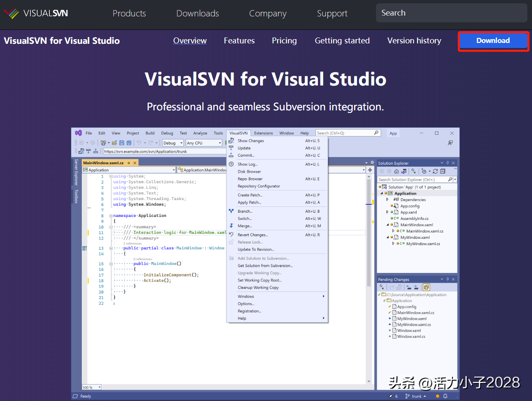The height and width of the screenshot is (401, 532).
Task: Open the 100 % zoom dropdown
Action: coord(92,387)
